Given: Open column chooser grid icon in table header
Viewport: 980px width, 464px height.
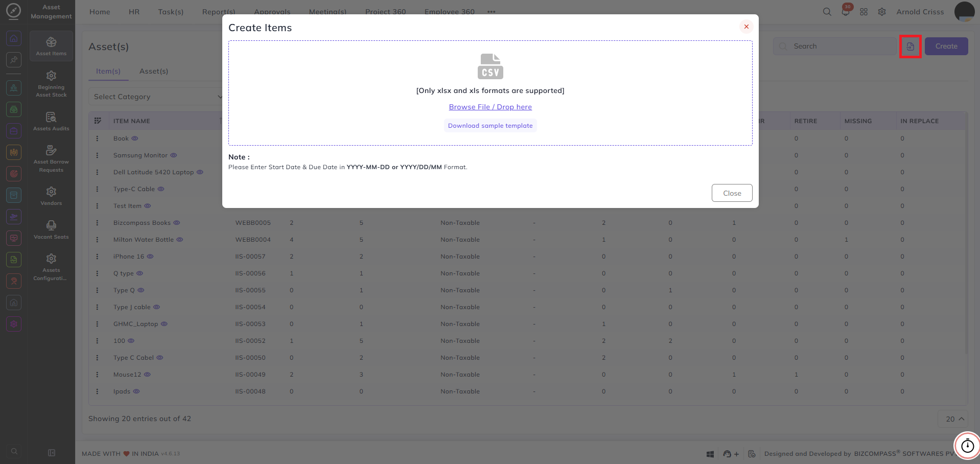Looking at the screenshot, I should coord(98,121).
